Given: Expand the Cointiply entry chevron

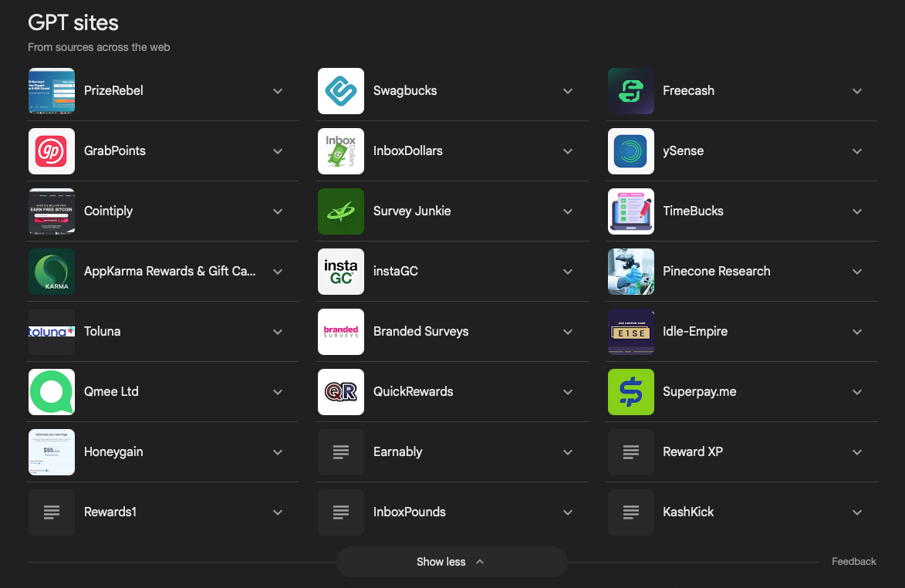Looking at the screenshot, I should point(278,211).
